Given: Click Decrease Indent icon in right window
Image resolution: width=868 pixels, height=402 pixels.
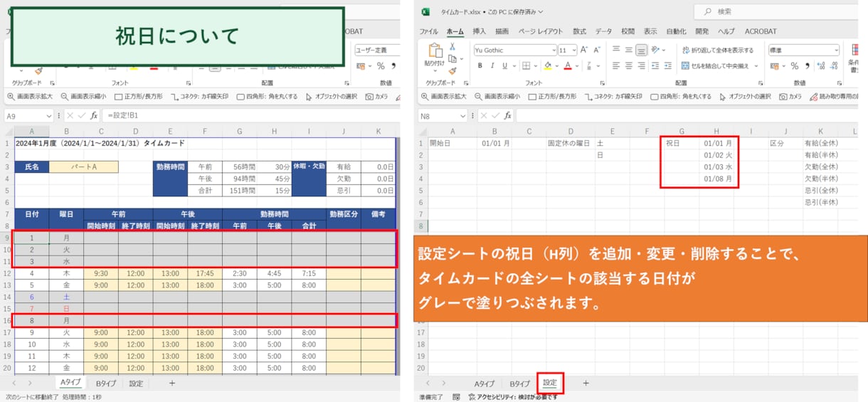Looking at the screenshot, I should coord(655,65).
